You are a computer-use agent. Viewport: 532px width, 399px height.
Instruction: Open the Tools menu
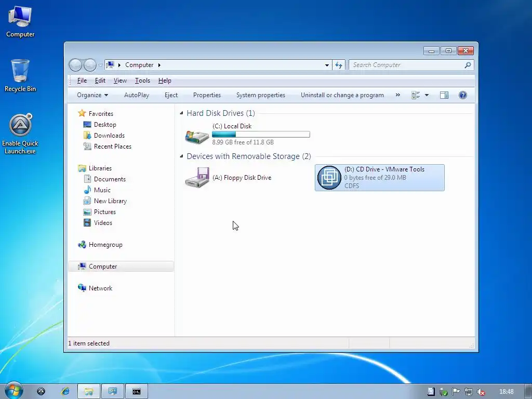[x=142, y=81]
